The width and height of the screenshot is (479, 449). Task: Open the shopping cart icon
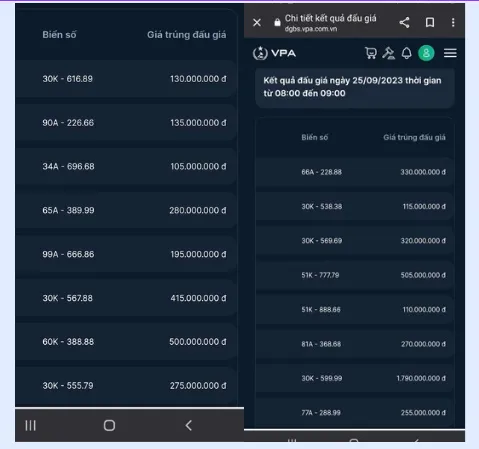[371, 53]
